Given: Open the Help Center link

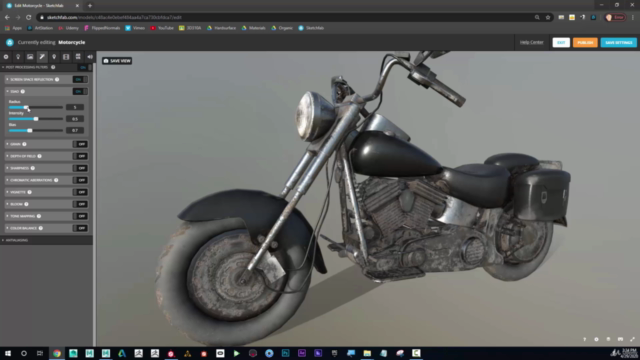Looking at the screenshot, I should (531, 42).
